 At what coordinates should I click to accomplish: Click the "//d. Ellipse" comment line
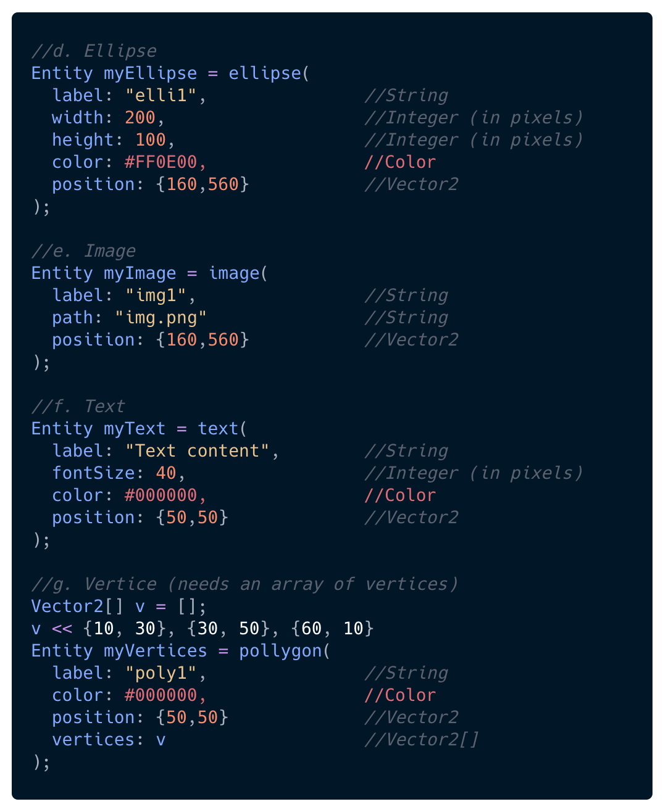(x=94, y=51)
